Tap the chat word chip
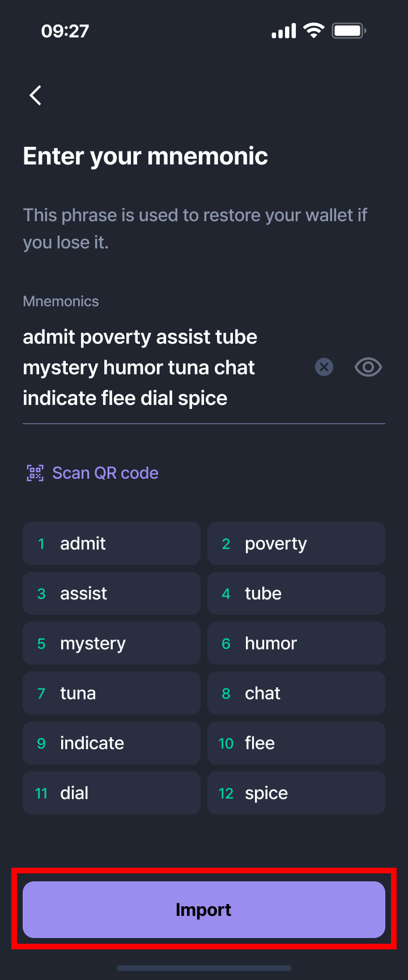 [x=296, y=693]
